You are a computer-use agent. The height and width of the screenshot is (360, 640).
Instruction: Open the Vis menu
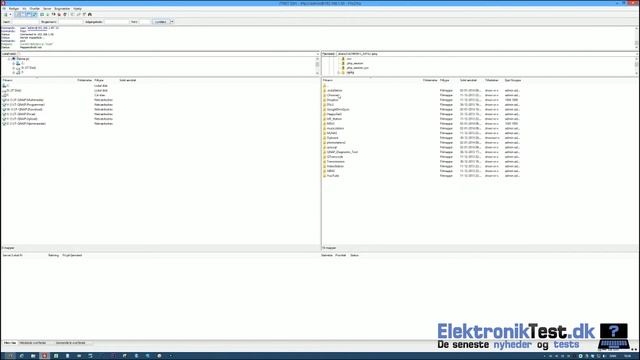pos(24,9)
